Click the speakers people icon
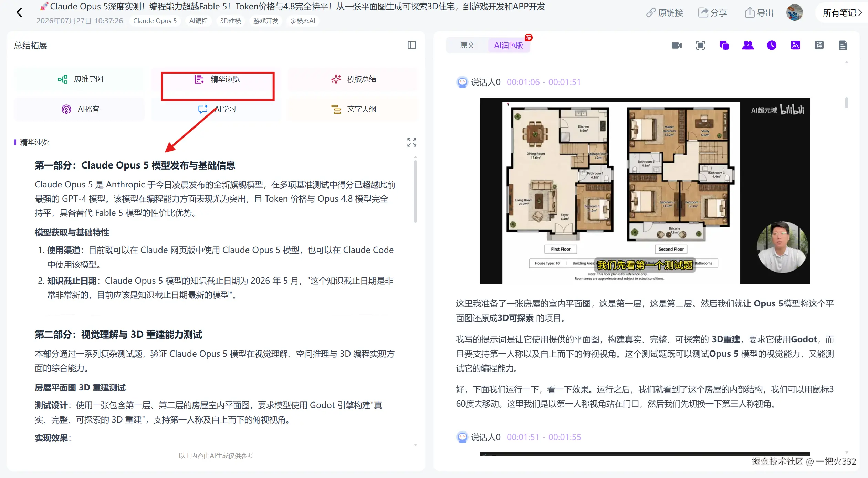The image size is (868, 478). [748, 45]
